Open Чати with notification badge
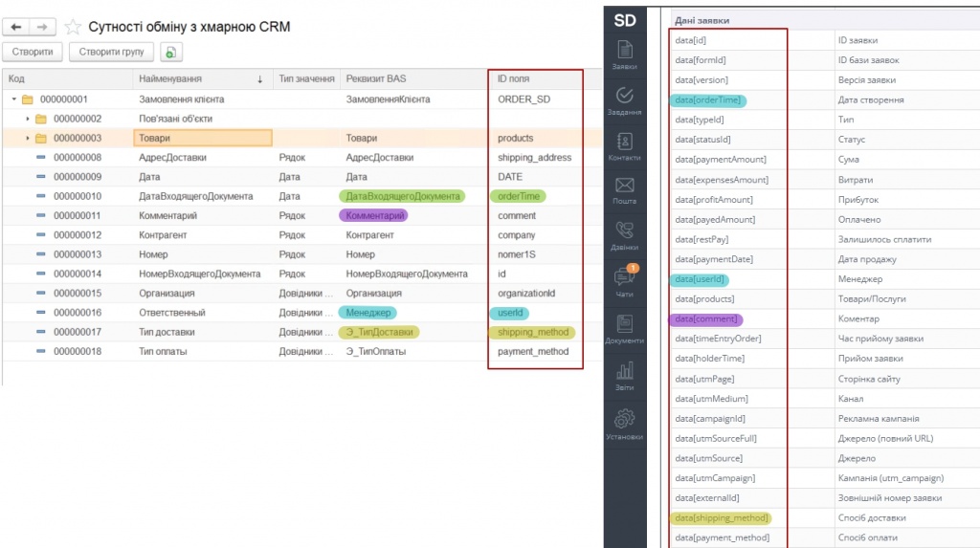Image resolution: width=980 pixels, height=548 pixels. coord(624,281)
